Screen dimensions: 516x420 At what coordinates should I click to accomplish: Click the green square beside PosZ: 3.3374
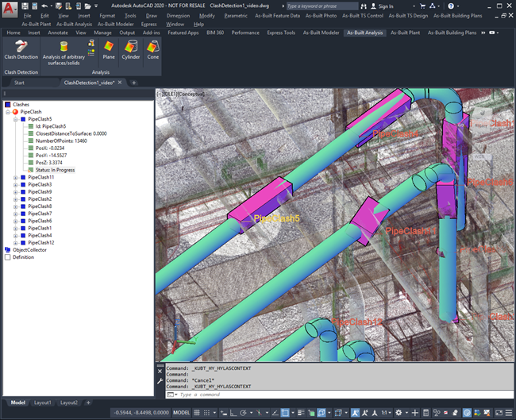click(31, 163)
